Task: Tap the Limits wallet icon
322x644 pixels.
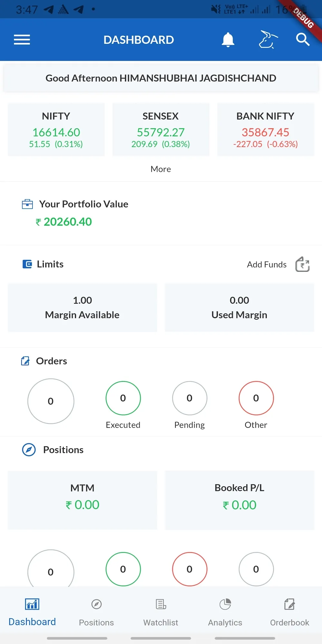Action: 27,264
